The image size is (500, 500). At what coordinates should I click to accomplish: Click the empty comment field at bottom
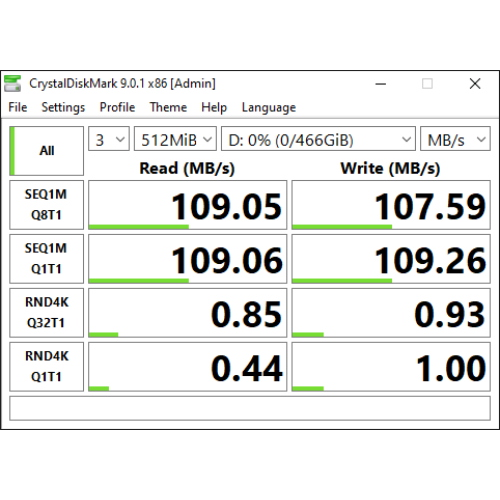(250, 408)
